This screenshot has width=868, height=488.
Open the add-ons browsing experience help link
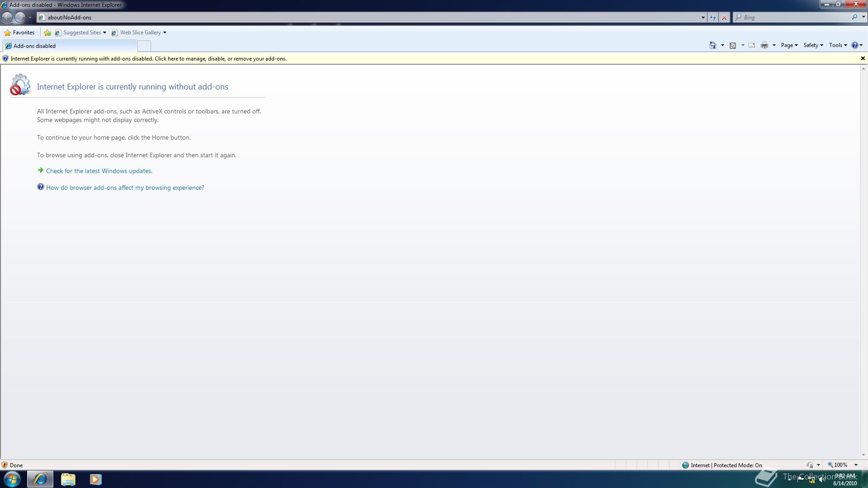pos(125,188)
